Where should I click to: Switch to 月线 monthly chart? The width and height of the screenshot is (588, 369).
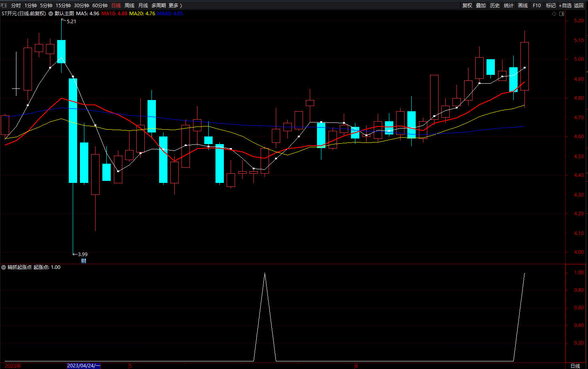point(143,6)
